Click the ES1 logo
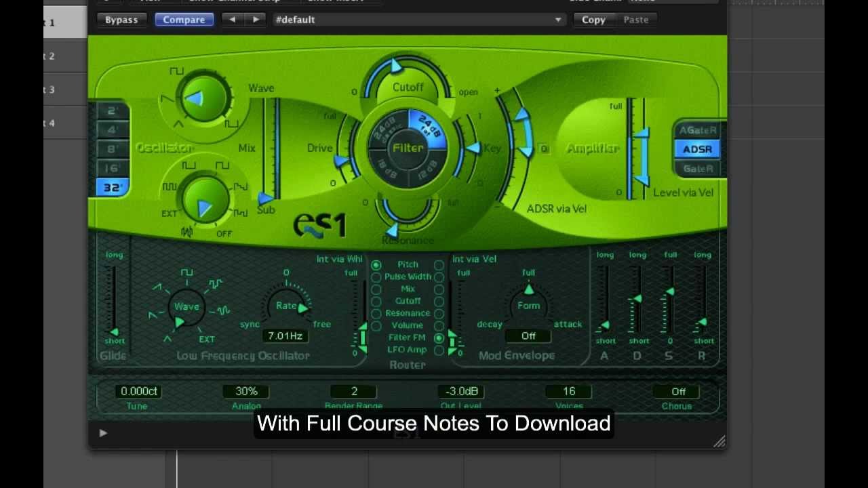 pos(320,224)
